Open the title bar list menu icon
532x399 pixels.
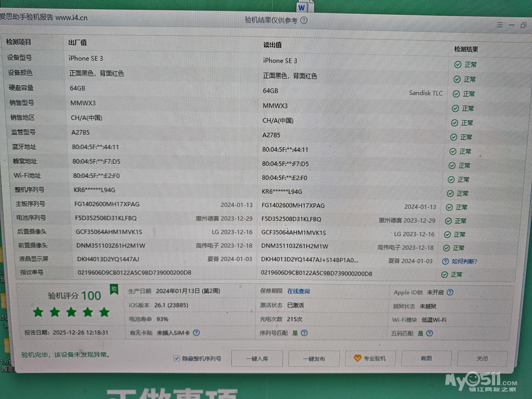pos(499,25)
